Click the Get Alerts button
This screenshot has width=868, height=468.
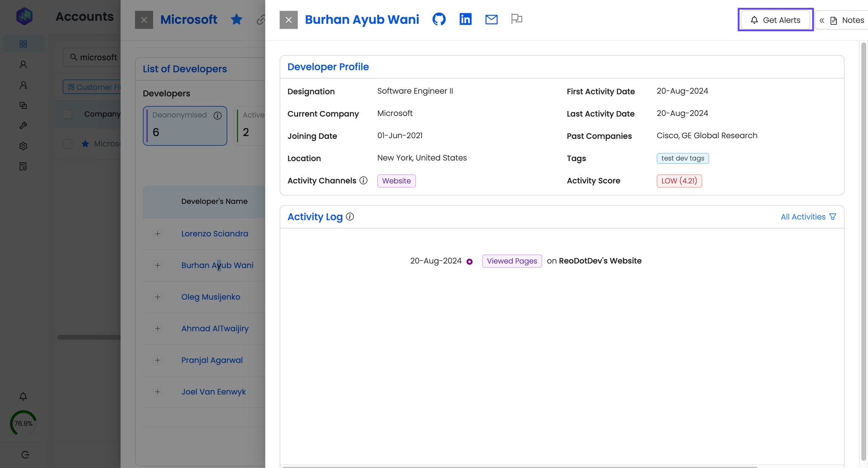pos(775,20)
